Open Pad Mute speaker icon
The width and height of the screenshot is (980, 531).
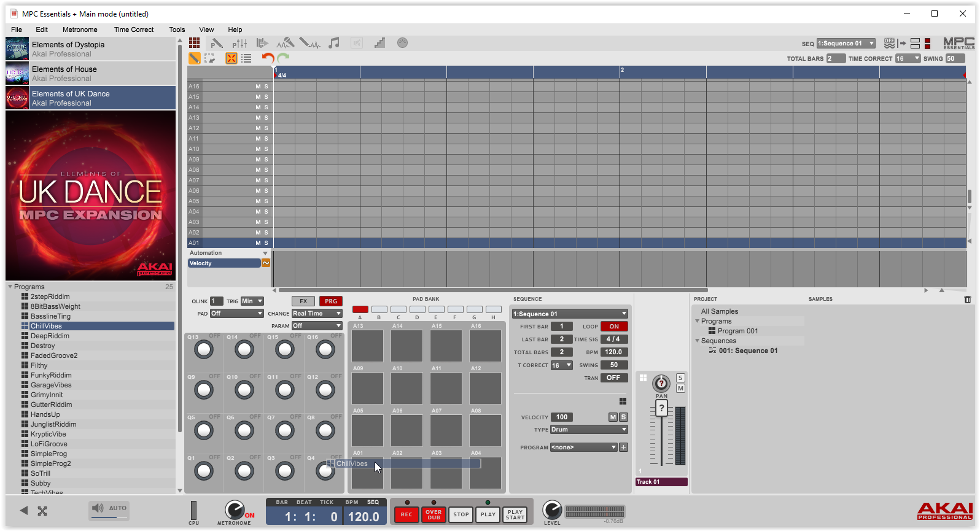click(357, 43)
